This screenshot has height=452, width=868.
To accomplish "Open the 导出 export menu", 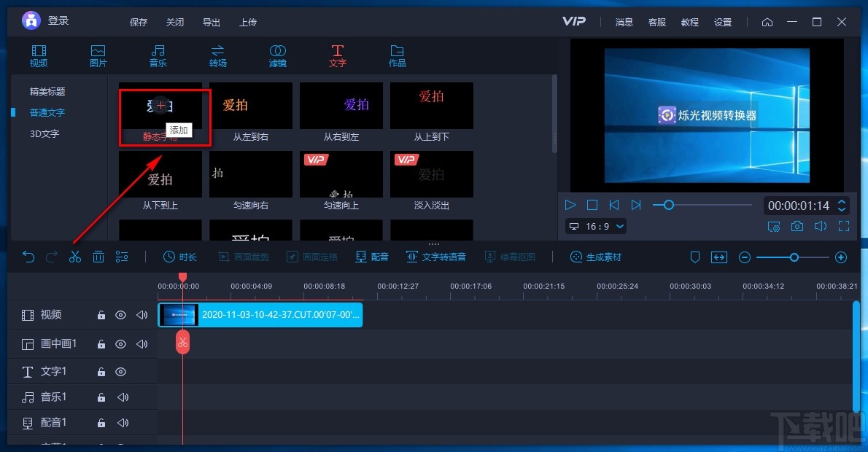I will [211, 22].
